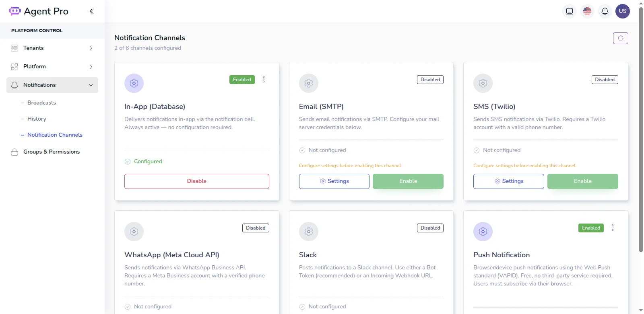Open the US flag language selector
The width and height of the screenshot is (644, 314).
coord(587,11)
